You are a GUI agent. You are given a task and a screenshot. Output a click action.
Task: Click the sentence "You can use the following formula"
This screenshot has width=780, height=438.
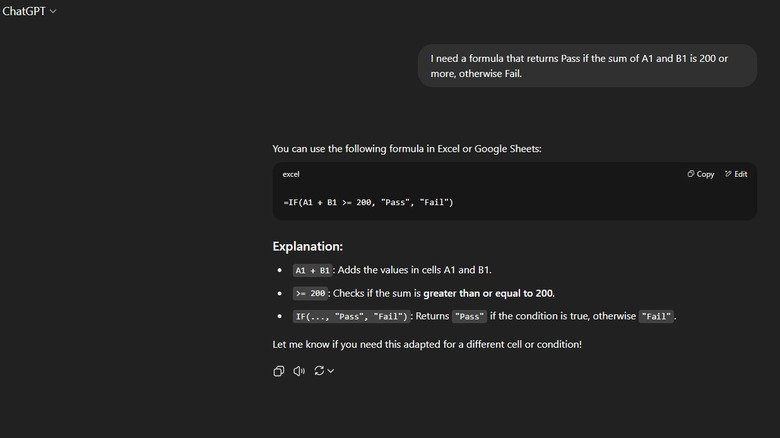(407, 149)
